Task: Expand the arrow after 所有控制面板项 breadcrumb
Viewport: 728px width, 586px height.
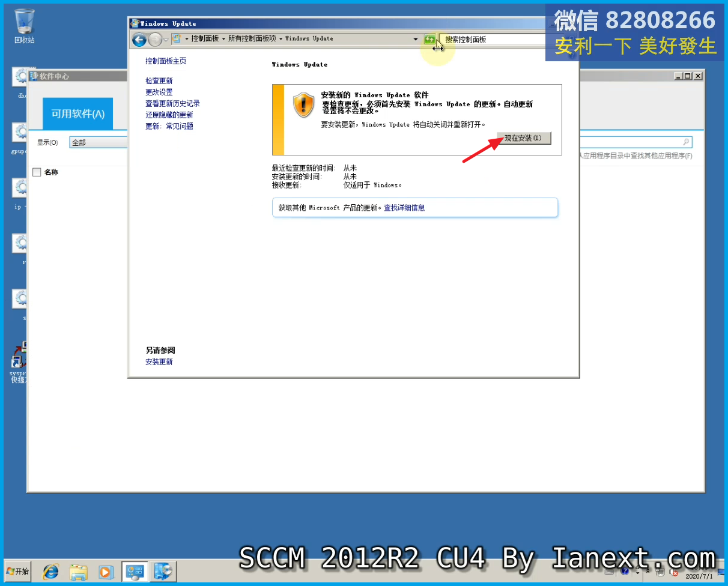Action: pos(281,38)
